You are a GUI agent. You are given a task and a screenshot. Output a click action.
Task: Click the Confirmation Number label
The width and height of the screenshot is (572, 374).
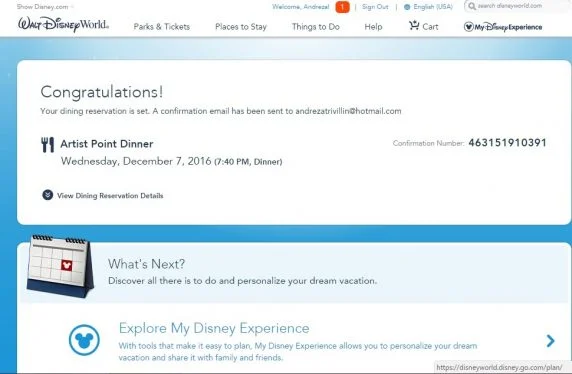click(428, 143)
